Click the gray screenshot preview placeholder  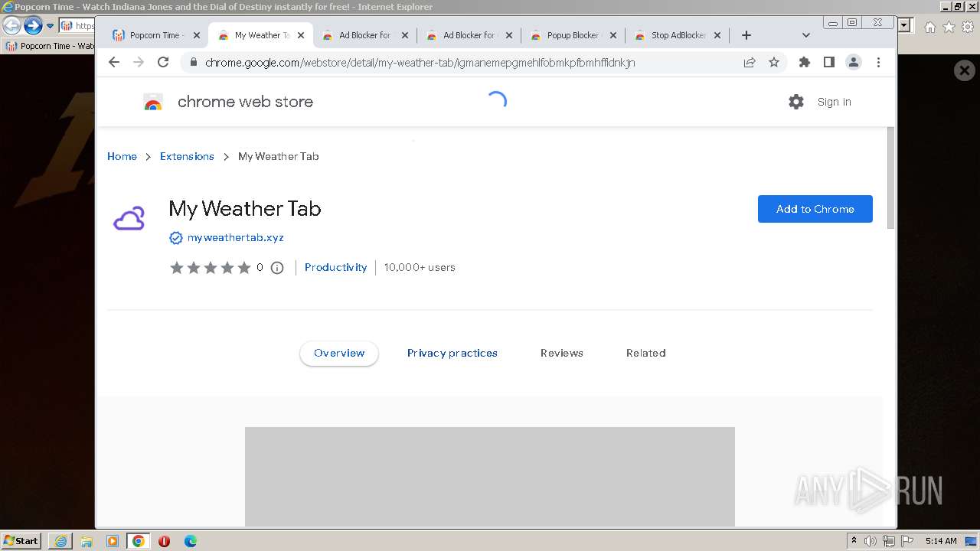[490, 477]
